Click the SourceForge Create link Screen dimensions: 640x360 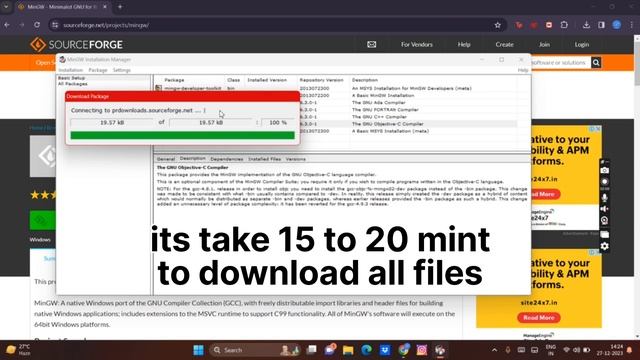pyautogui.click(x=504, y=44)
